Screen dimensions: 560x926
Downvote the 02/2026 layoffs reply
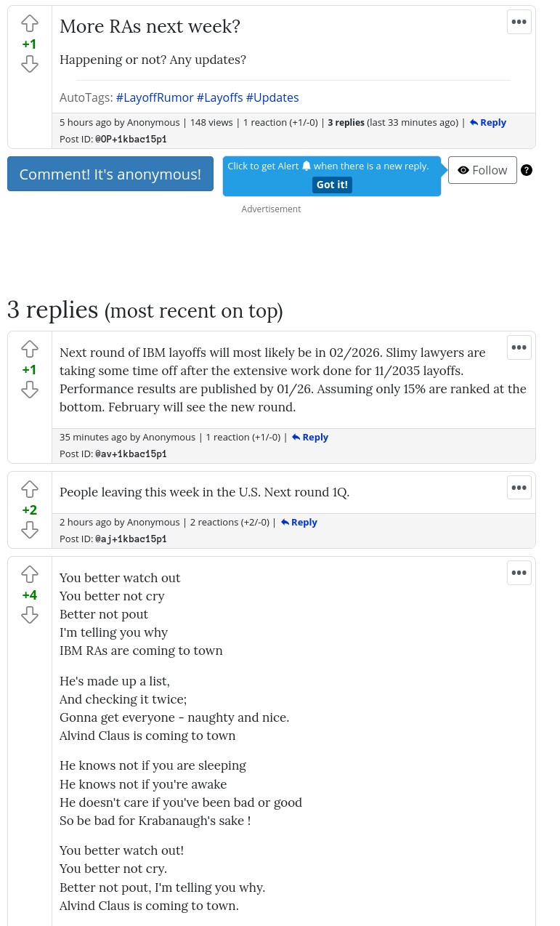(x=29, y=390)
